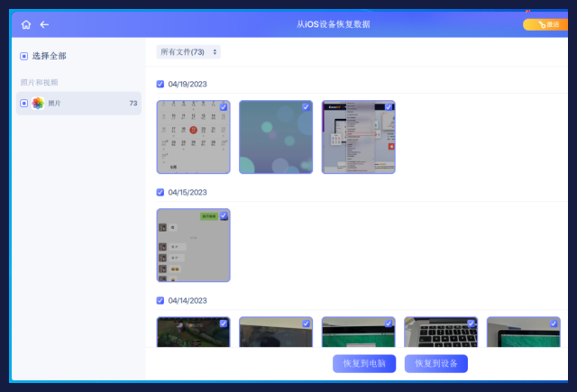577x392 pixels.
Task: Click the orange activate key button
Action: pyautogui.click(x=544, y=24)
